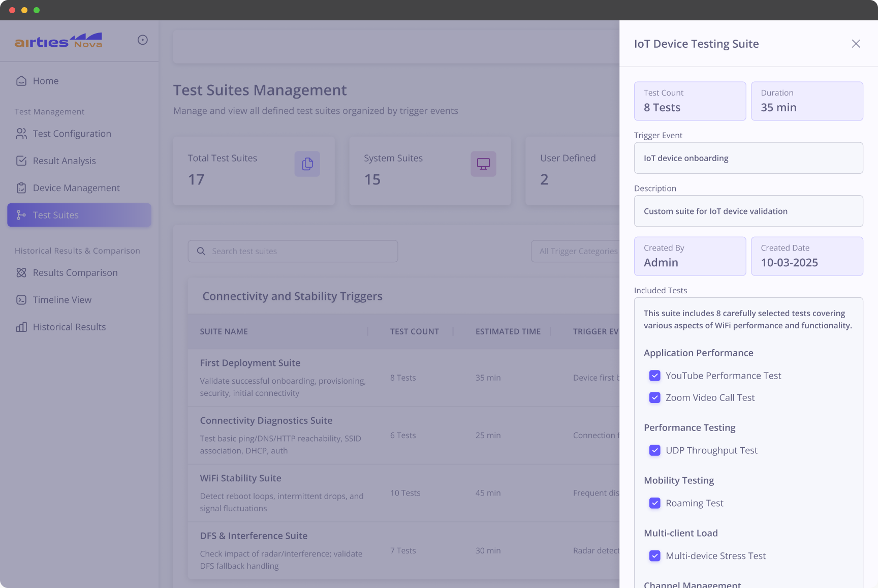
Task: Click Connectivity and Stability Triggers heading
Action: [292, 296]
